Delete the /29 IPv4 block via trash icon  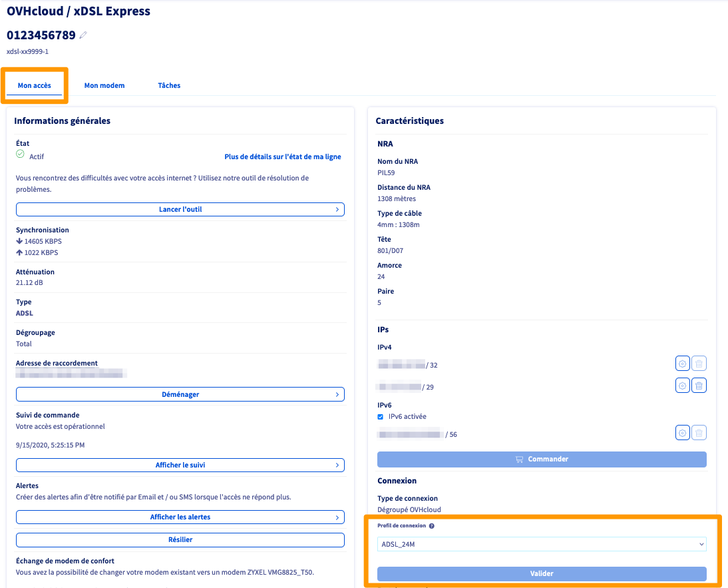[x=699, y=386]
